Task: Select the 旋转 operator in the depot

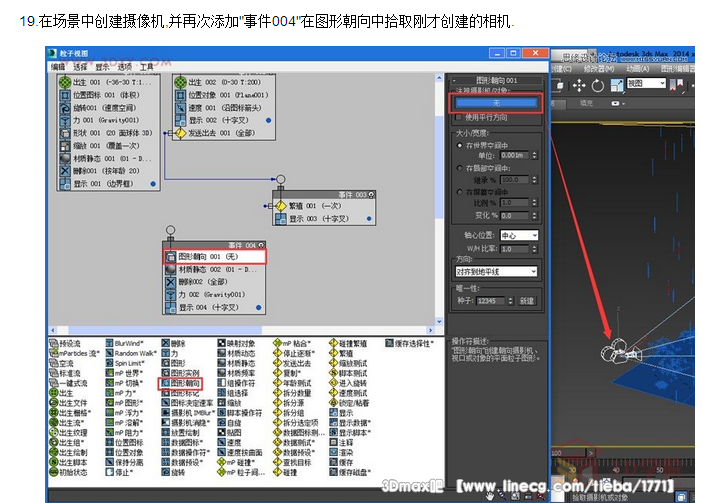Action: pyautogui.click(x=173, y=472)
